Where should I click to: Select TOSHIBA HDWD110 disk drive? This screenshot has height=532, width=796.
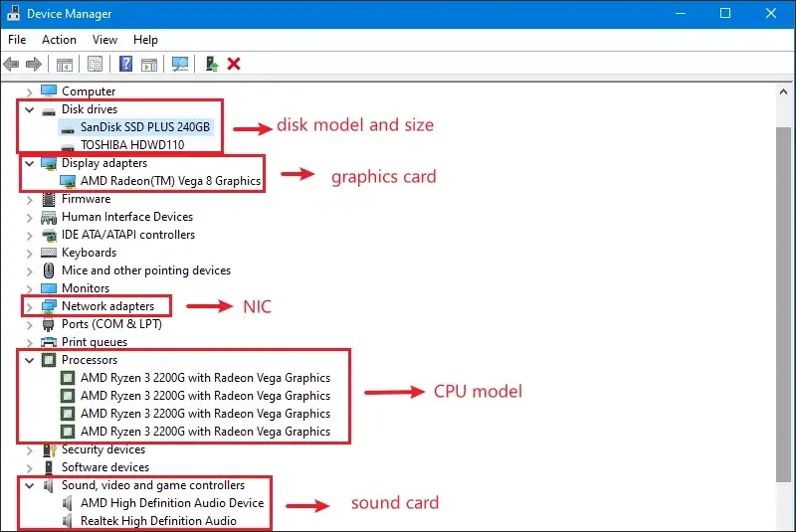(x=132, y=145)
